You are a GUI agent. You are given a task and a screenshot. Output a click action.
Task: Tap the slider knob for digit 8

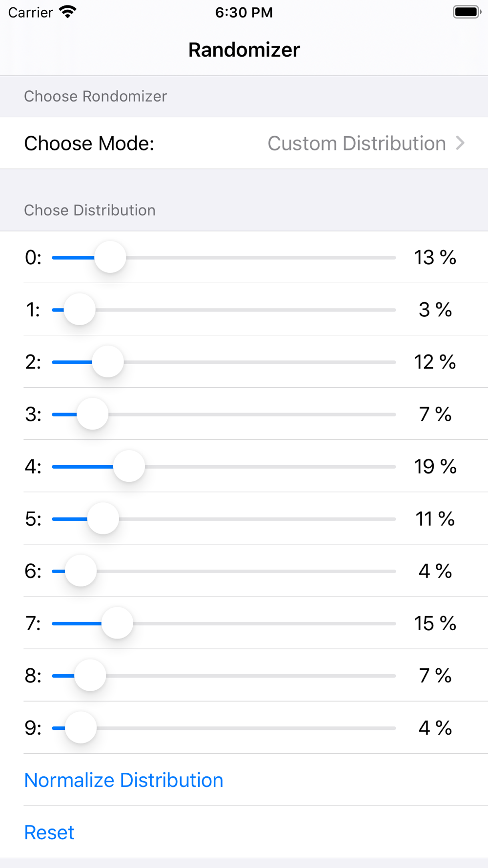pyautogui.click(x=90, y=676)
